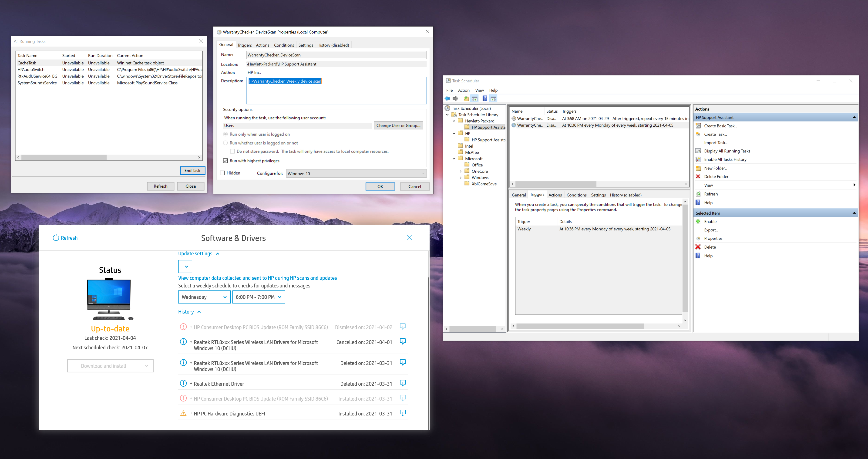
Task: Collapse the Microsoft tree node
Action: pos(454,158)
